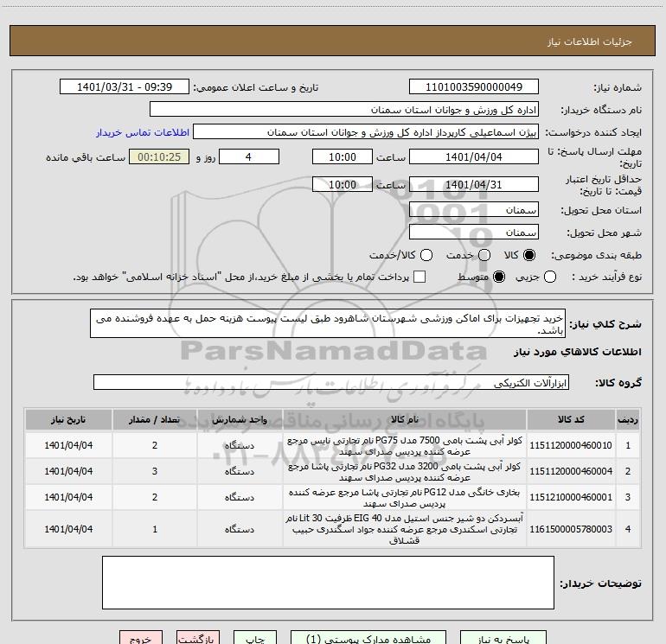Viewport: 666px width, 644px height.
Task: Click the quantity 1 in row 4
Action: point(155,529)
